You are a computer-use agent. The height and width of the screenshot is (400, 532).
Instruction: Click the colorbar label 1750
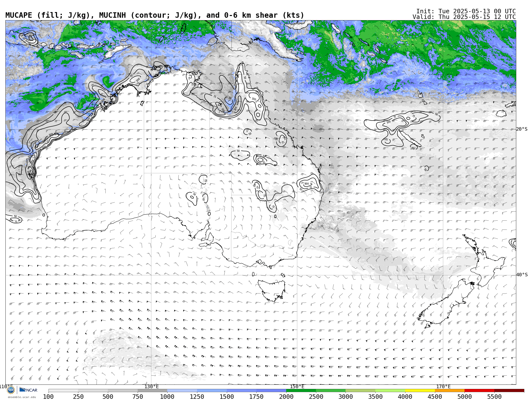point(256,397)
